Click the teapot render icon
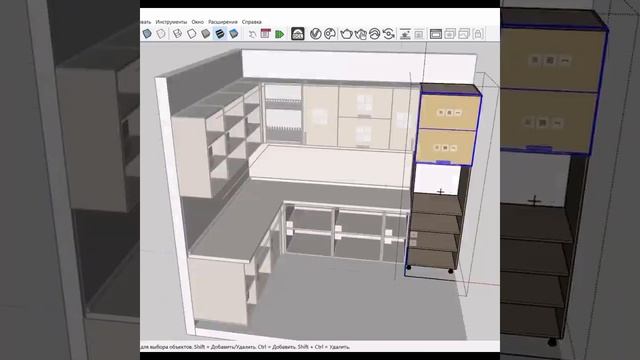The width and height of the screenshot is (640, 360). pos(346,33)
